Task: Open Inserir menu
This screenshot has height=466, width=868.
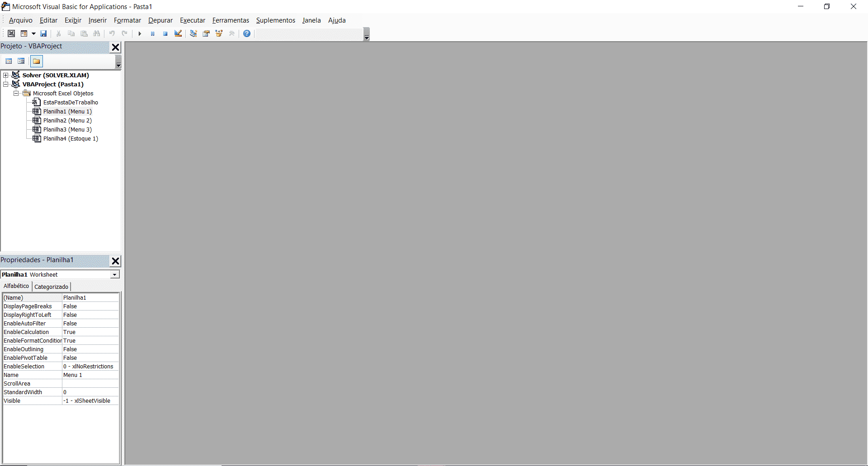Action: click(97, 20)
